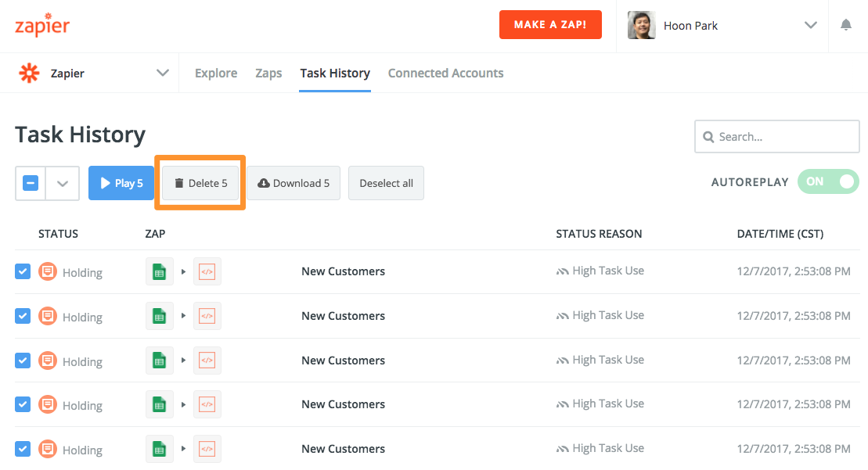Image resolution: width=868 pixels, height=470 pixels.
Task: Expand the Zapier app selector chevron
Action: 162,73
